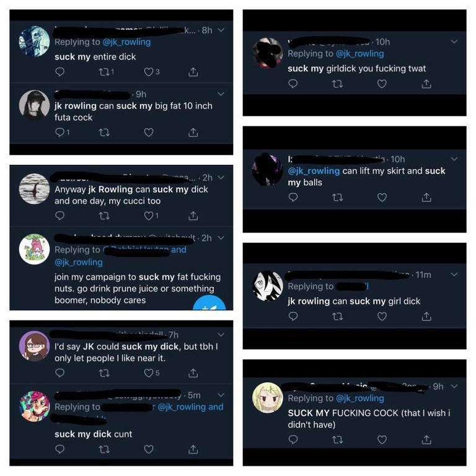Open the Loch Ness monster avatar
The image size is (476, 476).
coord(34,188)
